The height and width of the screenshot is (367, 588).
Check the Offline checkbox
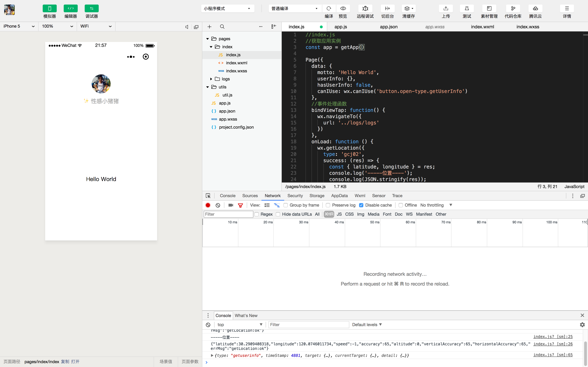(x=401, y=205)
